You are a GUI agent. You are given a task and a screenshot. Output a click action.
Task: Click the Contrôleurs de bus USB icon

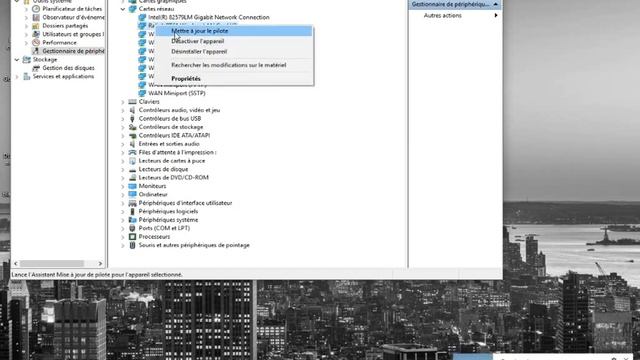[x=132, y=118]
